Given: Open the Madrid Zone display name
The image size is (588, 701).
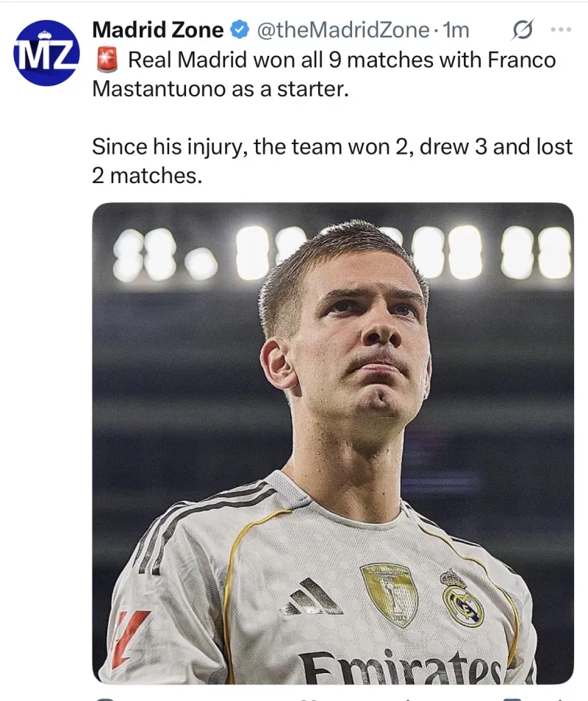Looking at the screenshot, I should point(157,30).
